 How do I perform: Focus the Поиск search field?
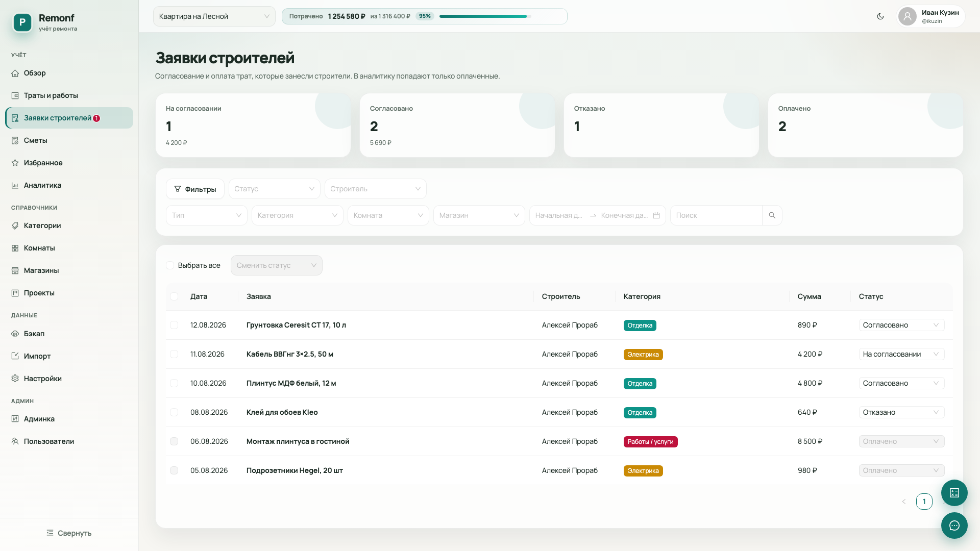pos(717,215)
